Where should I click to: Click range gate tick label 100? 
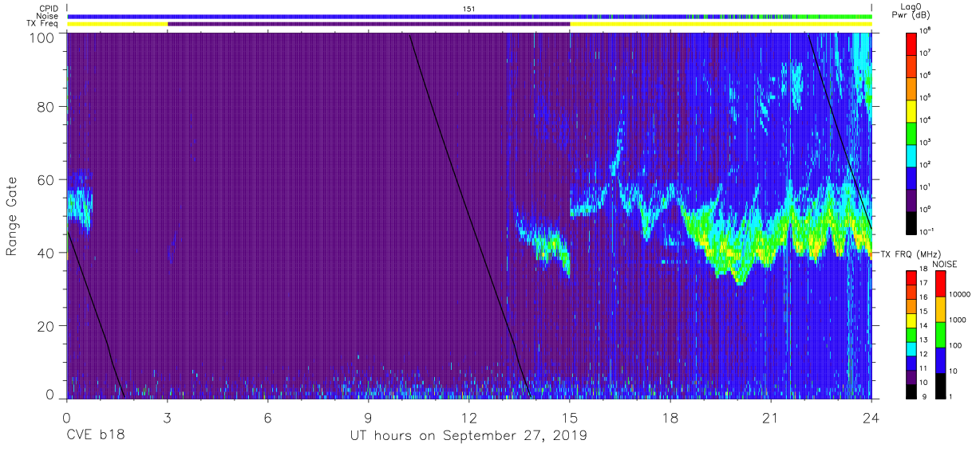point(41,37)
